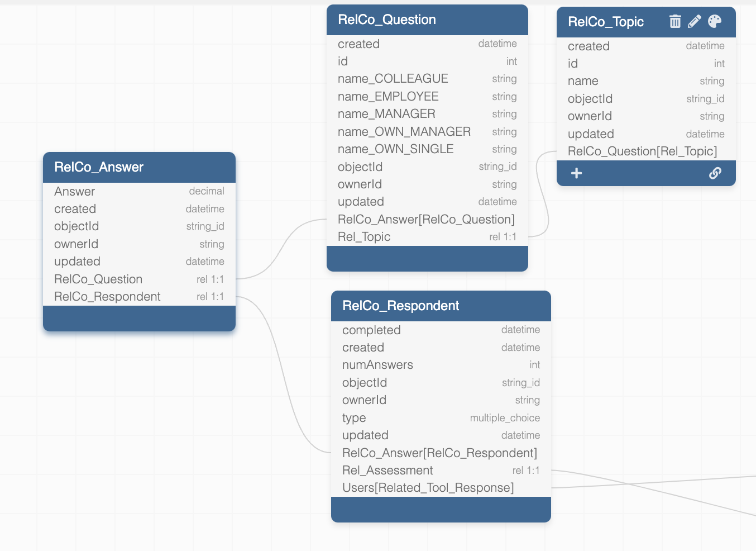Delete the RelCo_Topic table via trash icon
This screenshot has width=756, height=551.
coord(675,22)
